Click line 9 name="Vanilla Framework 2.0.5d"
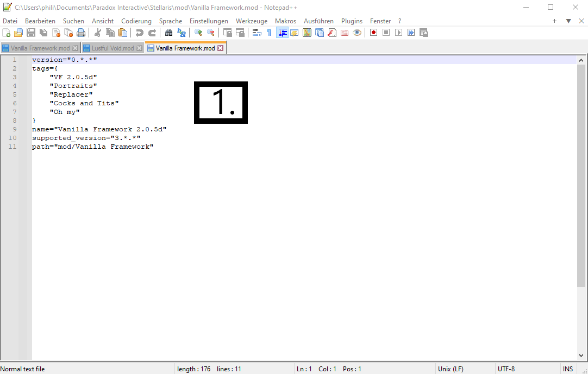588x374 pixels. click(x=99, y=129)
